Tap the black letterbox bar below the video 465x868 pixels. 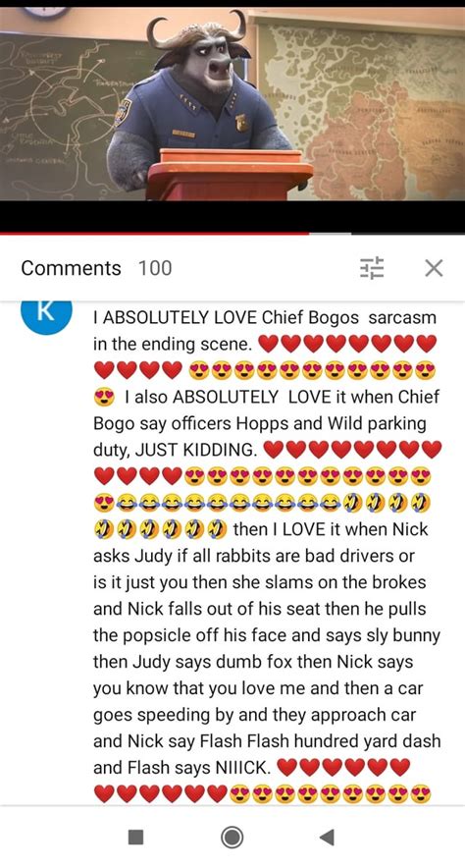[x=232, y=216]
